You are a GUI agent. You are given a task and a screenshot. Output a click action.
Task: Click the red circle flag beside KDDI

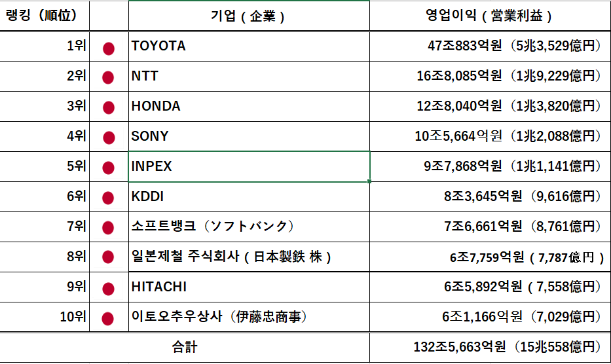[109, 198]
